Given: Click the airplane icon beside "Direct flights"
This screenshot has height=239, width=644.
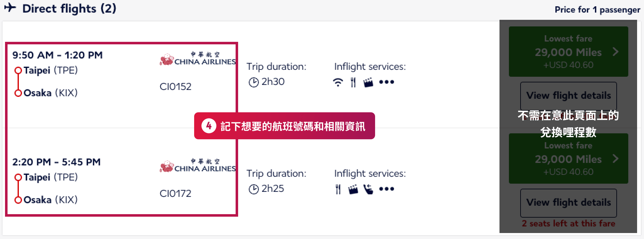Looking at the screenshot, I should coord(10,8).
